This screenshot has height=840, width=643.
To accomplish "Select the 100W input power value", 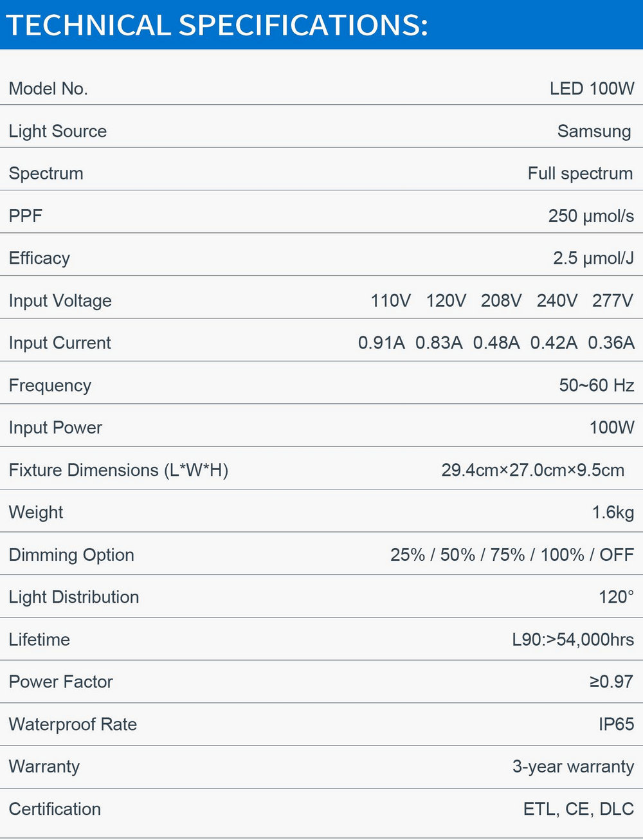I will (611, 428).
